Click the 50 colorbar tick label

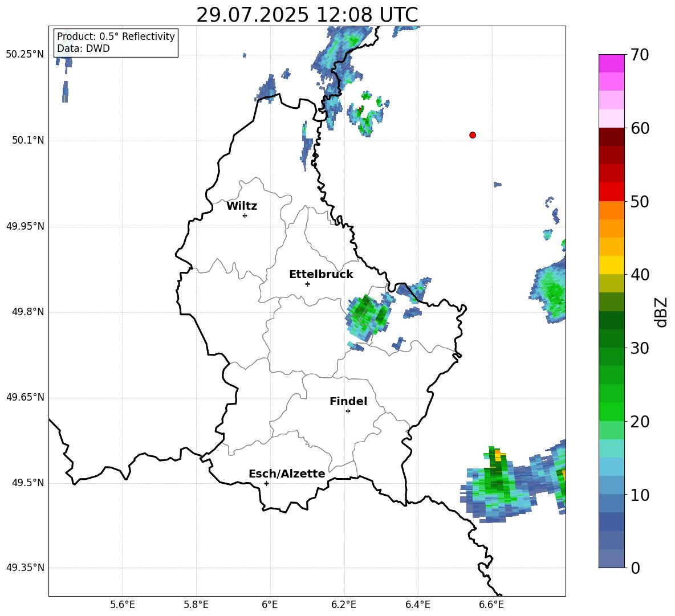(640, 201)
